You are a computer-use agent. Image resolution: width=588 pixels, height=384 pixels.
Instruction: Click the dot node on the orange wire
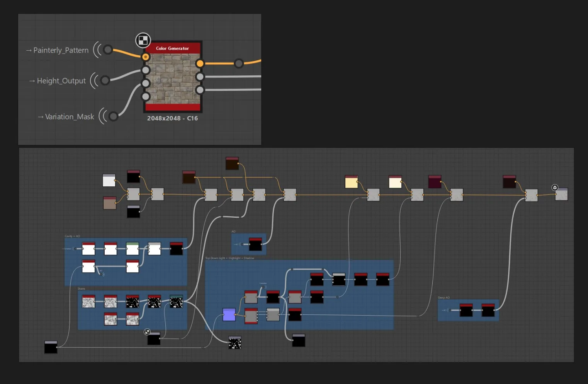pos(239,63)
